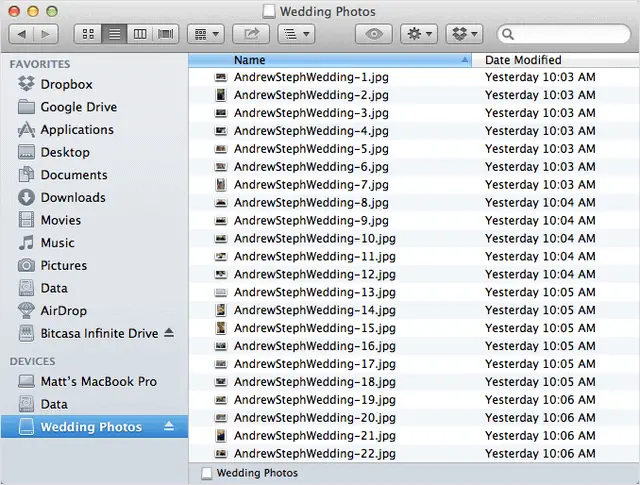This screenshot has height=485, width=640.
Task: Click thumbnail icon of AndrewStephWedding-21.jpg
Action: point(221,436)
